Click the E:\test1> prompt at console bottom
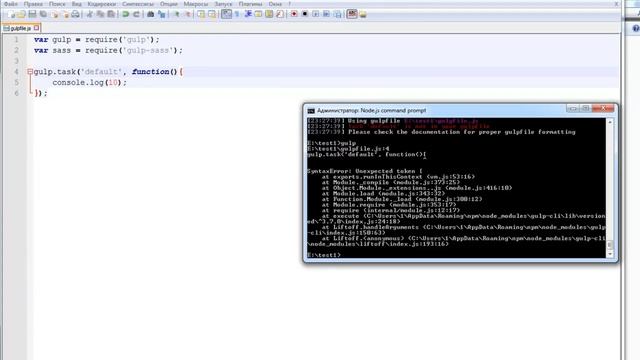The width and height of the screenshot is (640, 360). (x=324, y=255)
